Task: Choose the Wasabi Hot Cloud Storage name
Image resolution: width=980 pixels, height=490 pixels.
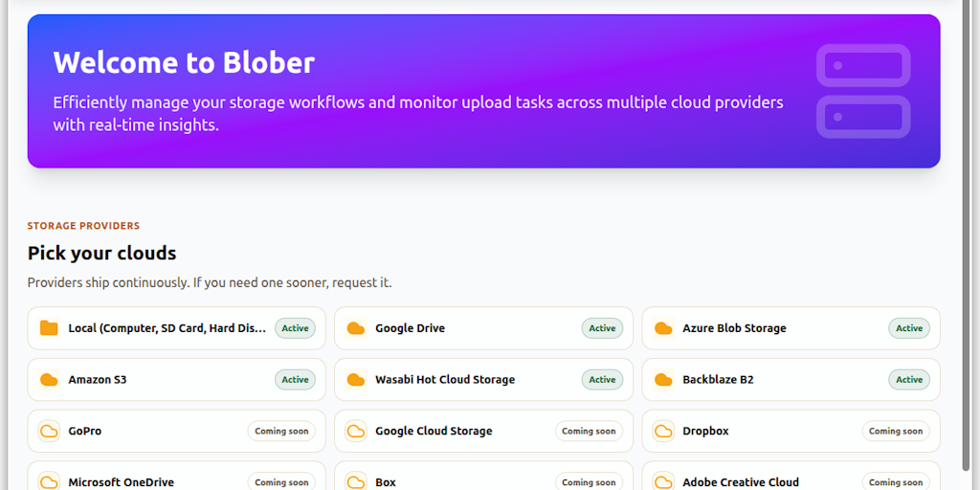Action: 445,379
